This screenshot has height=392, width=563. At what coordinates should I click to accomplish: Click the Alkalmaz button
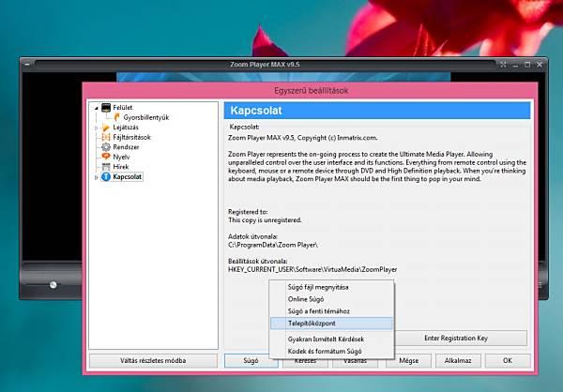(458, 360)
